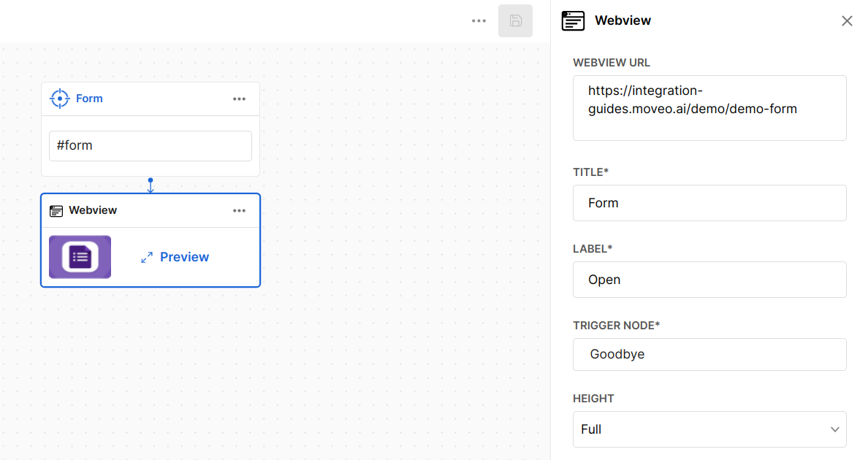The width and height of the screenshot is (868, 460).
Task: Click the Title field containing Form
Action: point(709,203)
